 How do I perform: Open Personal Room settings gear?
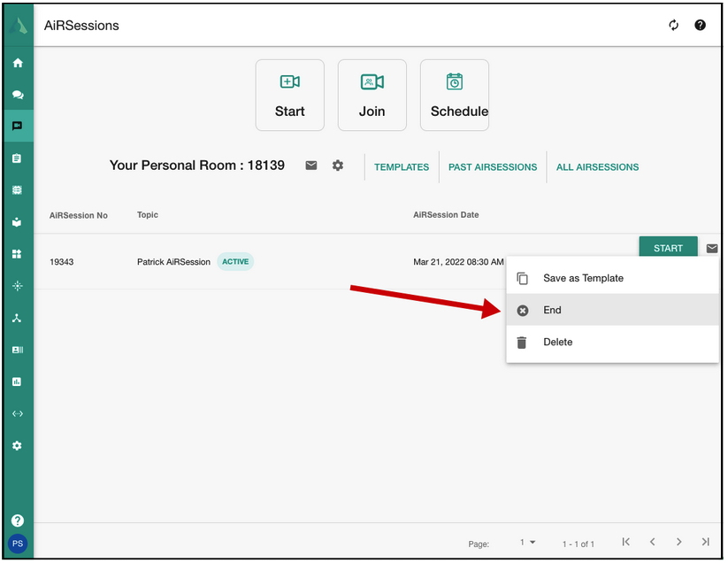[x=338, y=166]
